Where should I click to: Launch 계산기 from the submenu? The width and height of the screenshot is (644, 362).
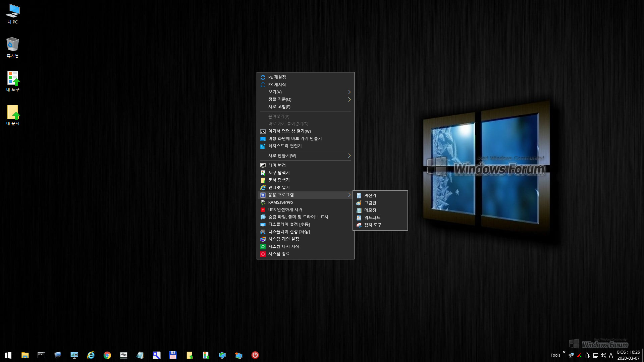click(x=380, y=195)
